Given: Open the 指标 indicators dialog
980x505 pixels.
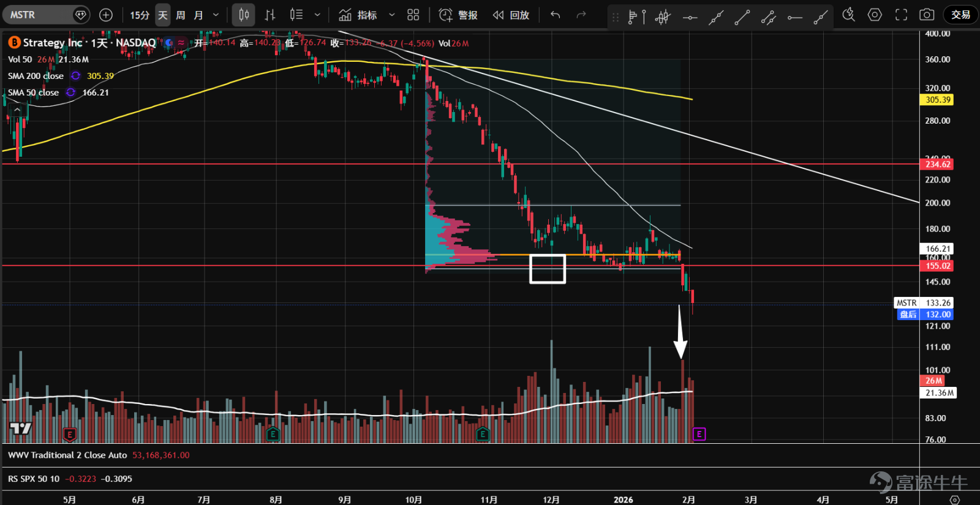Looking at the screenshot, I should (x=358, y=15).
